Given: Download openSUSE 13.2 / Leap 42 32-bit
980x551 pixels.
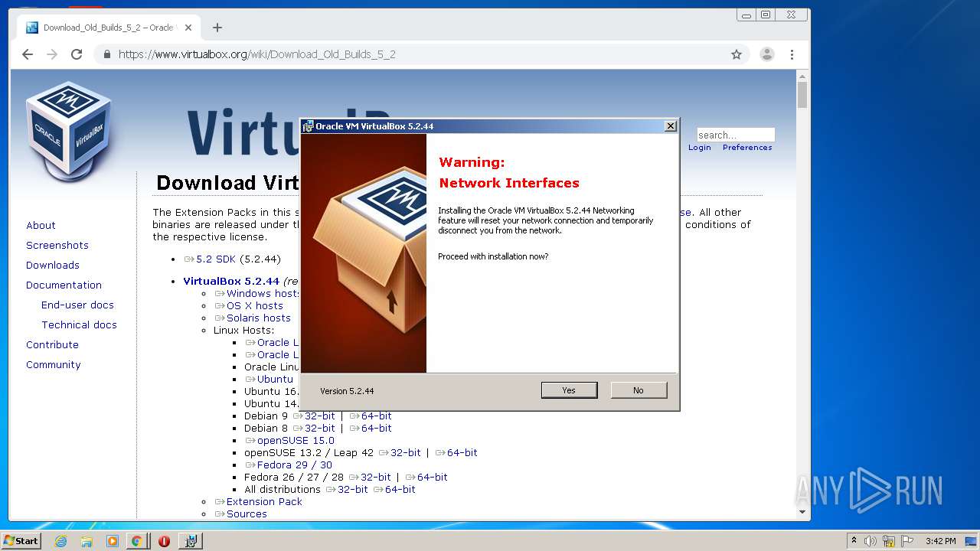Looking at the screenshot, I should tap(400, 453).
